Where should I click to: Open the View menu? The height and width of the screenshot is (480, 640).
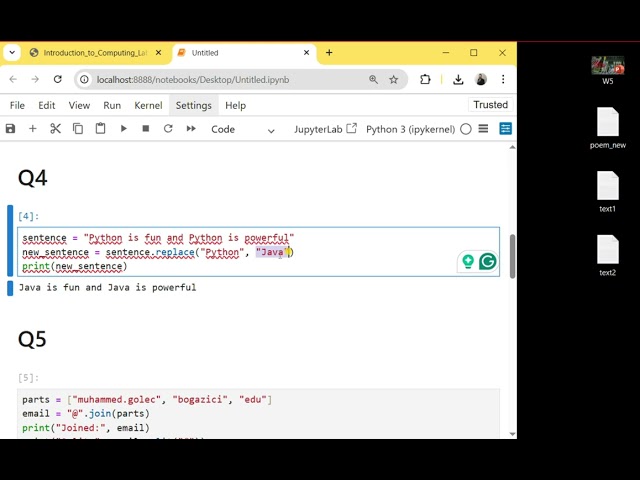(x=79, y=106)
